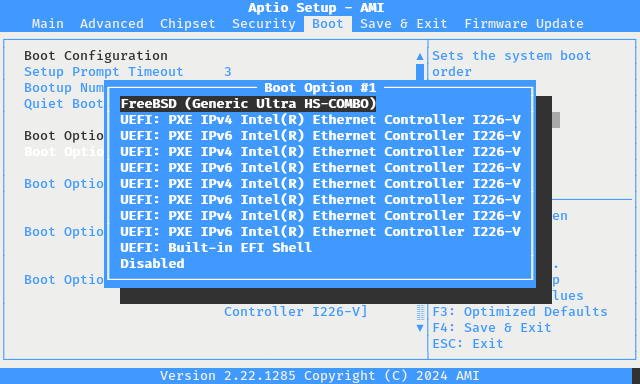The image size is (640, 384).
Task: Click the scrollbar thumb near the top
Action: tap(420, 72)
